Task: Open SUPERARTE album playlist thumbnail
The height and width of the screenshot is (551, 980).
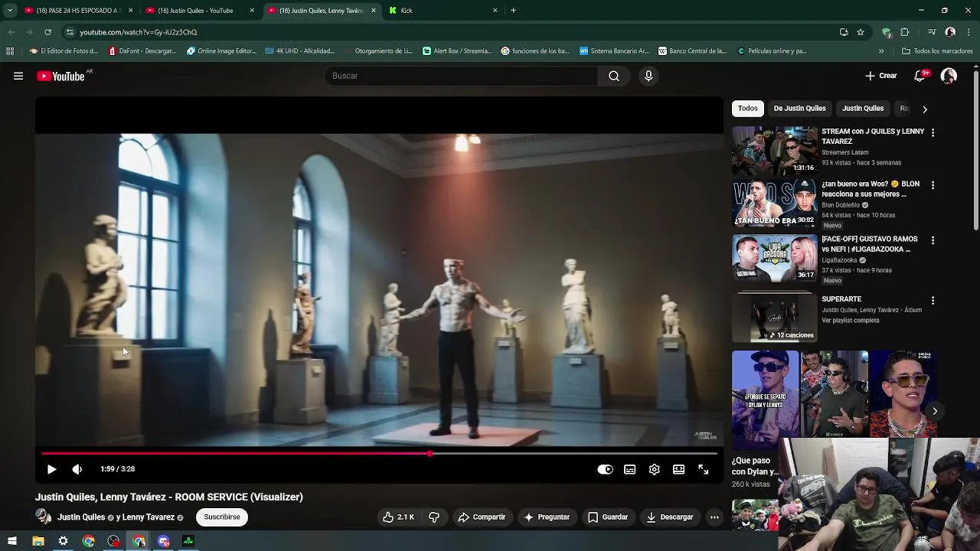Action: point(775,317)
